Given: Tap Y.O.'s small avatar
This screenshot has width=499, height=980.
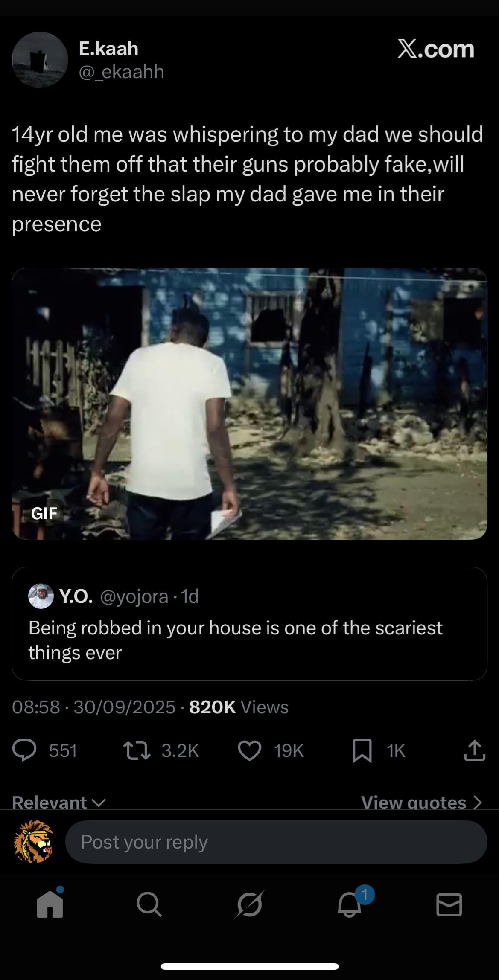Looking at the screenshot, I should click(41, 596).
